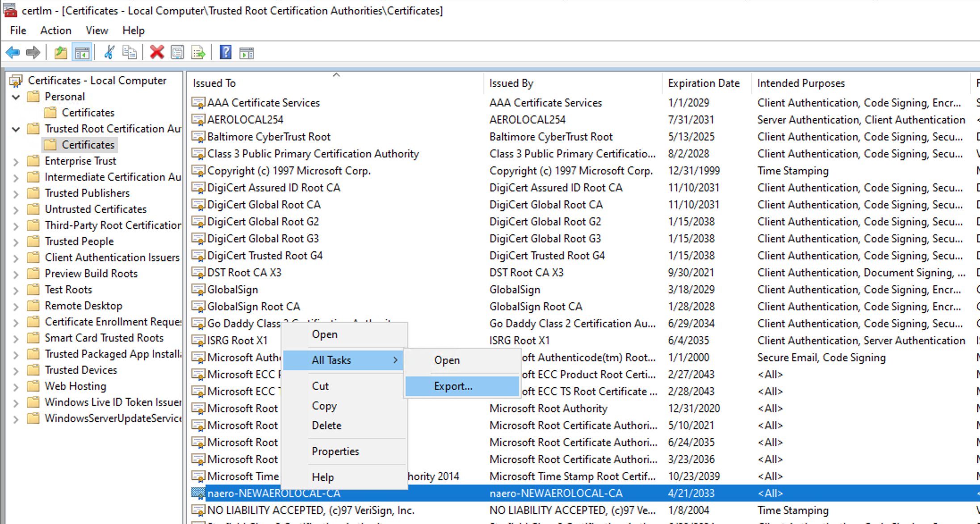The width and height of the screenshot is (980, 524).
Task: Click the Up one level folder icon
Action: point(60,53)
